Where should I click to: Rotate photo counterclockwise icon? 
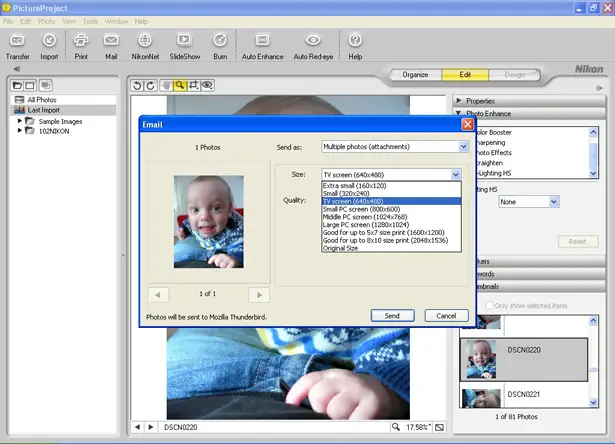pyautogui.click(x=137, y=85)
